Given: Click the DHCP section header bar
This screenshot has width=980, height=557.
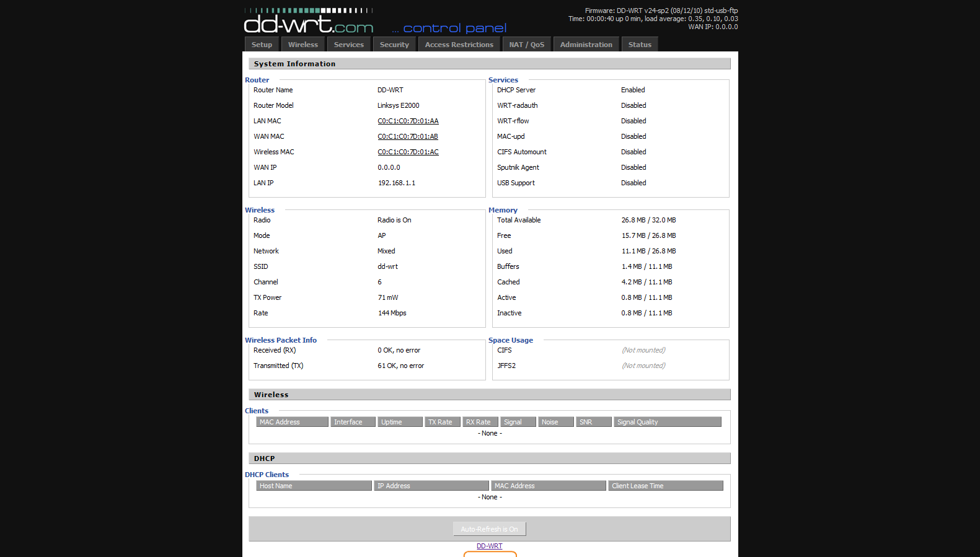Looking at the screenshot, I should tap(490, 458).
